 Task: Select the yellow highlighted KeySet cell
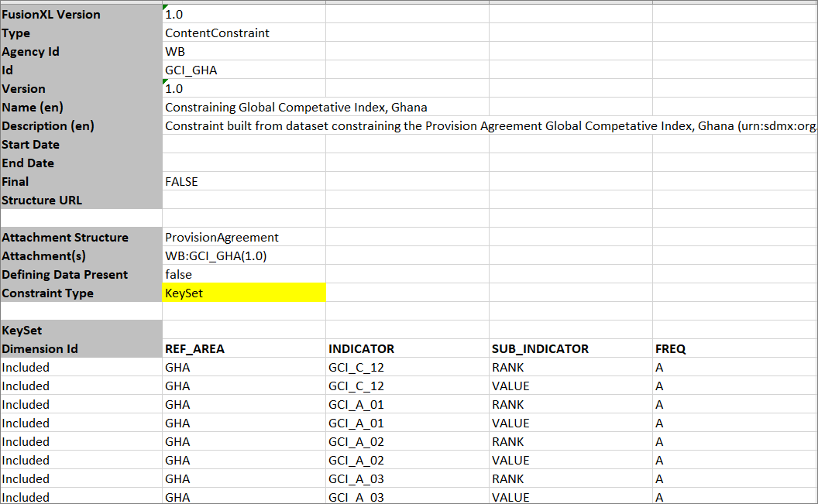point(243,293)
